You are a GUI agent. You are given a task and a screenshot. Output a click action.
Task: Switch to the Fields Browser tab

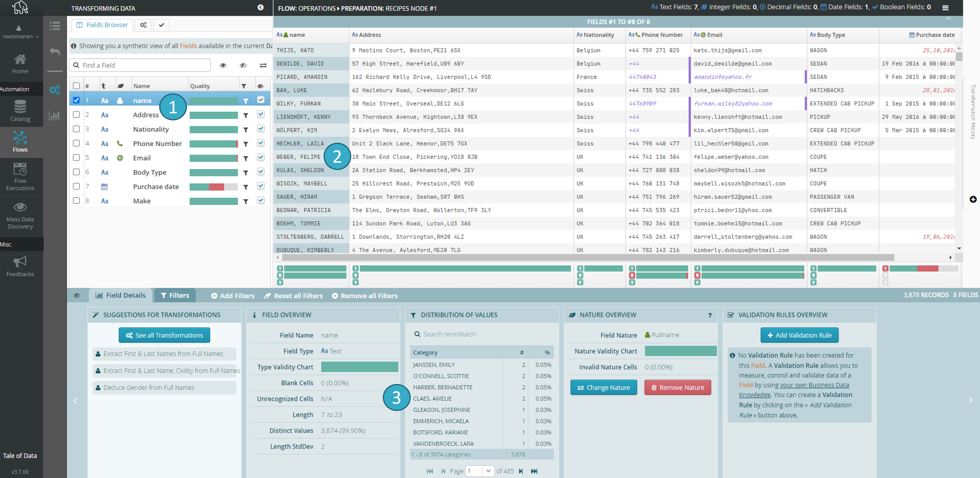[102, 25]
